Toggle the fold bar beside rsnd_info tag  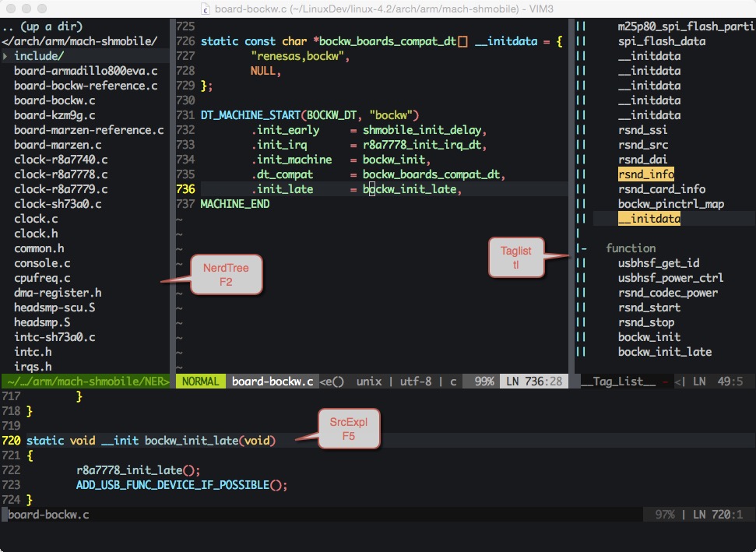point(579,174)
